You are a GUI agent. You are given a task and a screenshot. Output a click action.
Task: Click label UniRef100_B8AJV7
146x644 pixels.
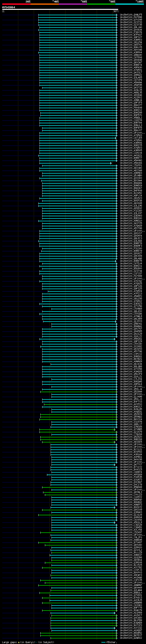(131, 130)
